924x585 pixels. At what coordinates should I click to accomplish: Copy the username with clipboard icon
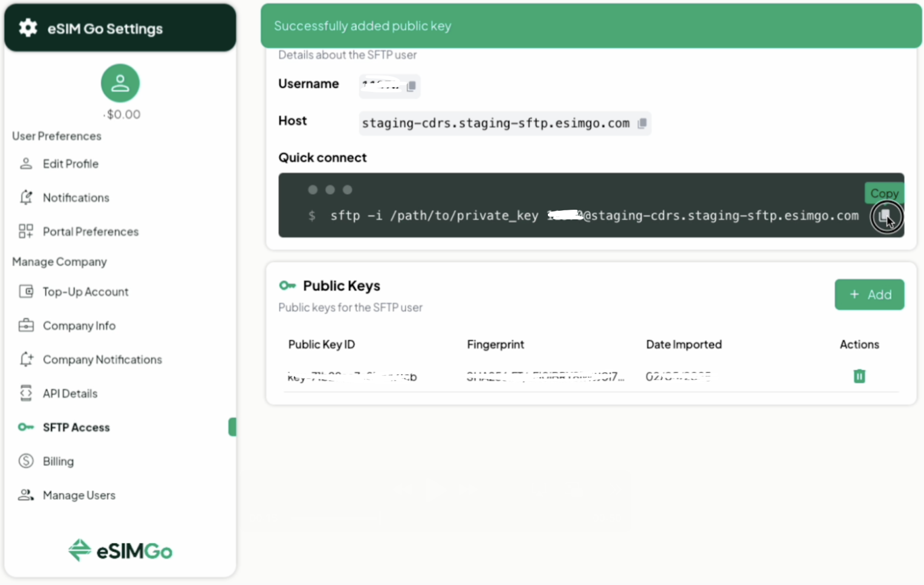[411, 86]
